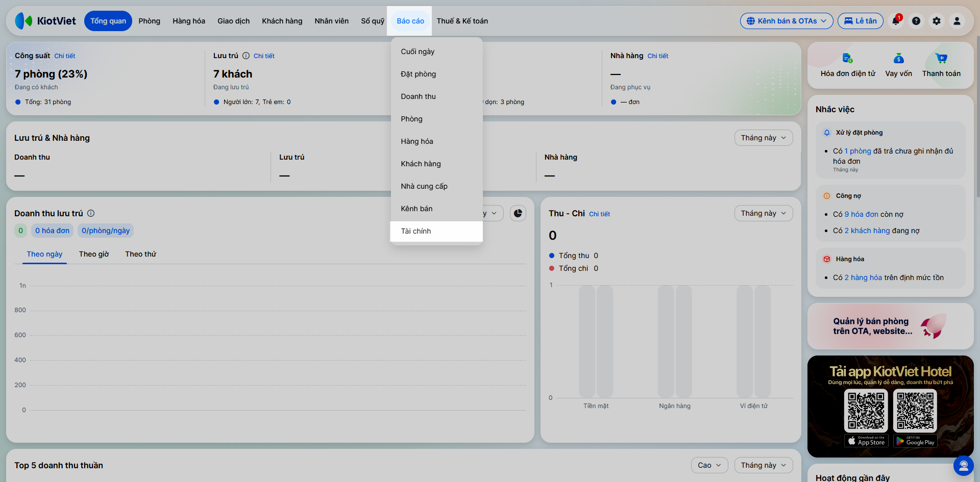Click the KiotViet logo
980x482 pixels.
[45, 21]
